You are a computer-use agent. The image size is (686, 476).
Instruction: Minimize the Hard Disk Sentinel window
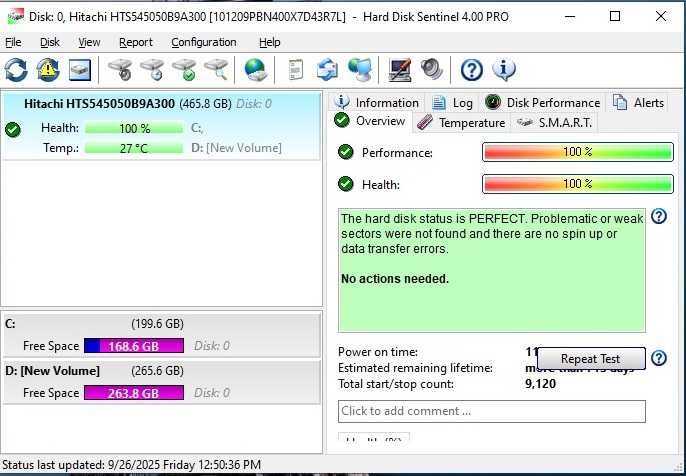click(569, 17)
